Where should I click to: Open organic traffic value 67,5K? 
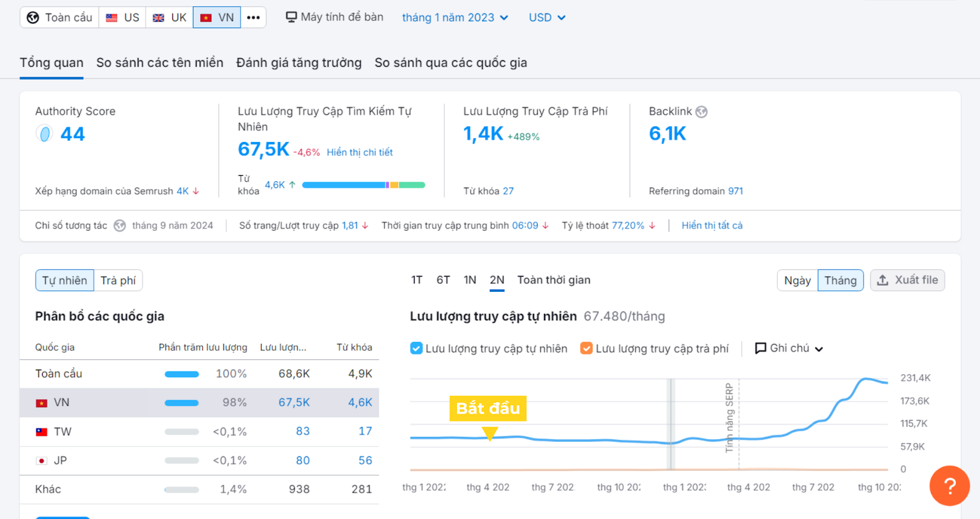pyautogui.click(x=263, y=149)
